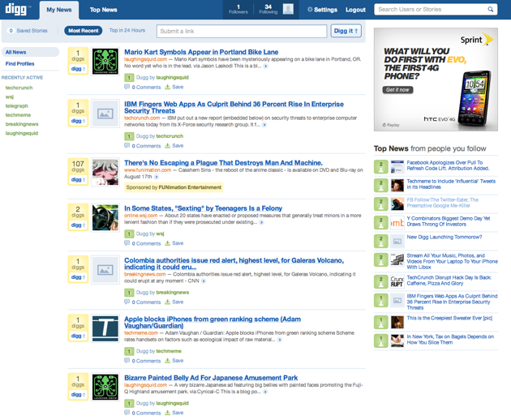Expand the Sexting story description arrow

[261, 222]
